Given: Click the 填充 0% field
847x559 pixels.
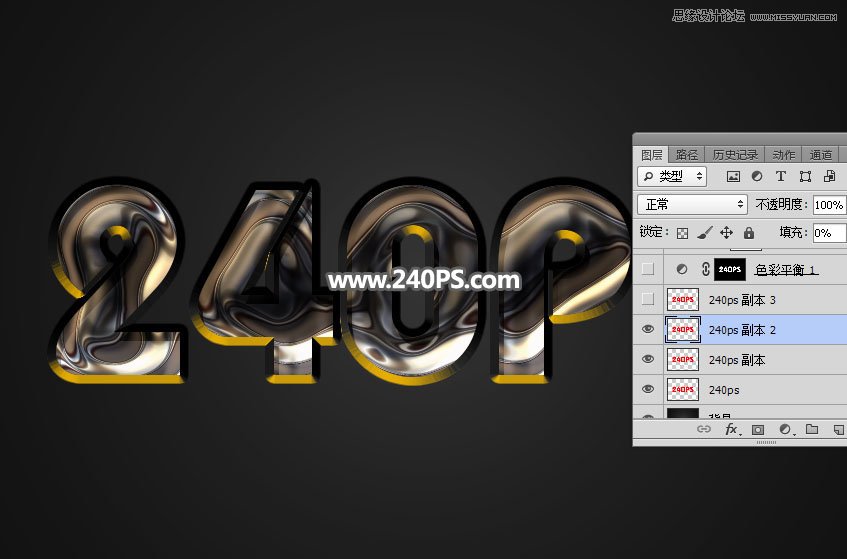Looking at the screenshot, I should pyautogui.click(x=829, y=233).
